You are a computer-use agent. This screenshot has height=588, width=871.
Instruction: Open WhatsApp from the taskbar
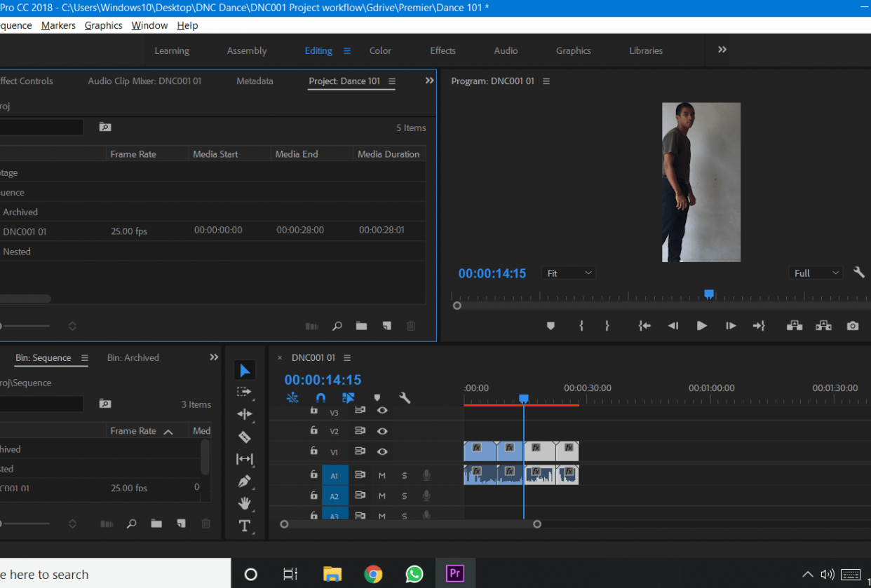[x=414, y=574]
